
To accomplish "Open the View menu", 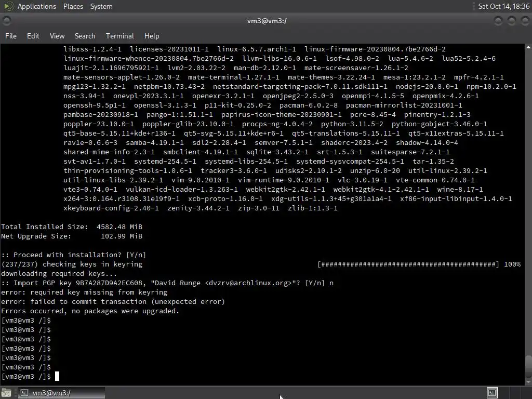I will (x=57, y=36).
